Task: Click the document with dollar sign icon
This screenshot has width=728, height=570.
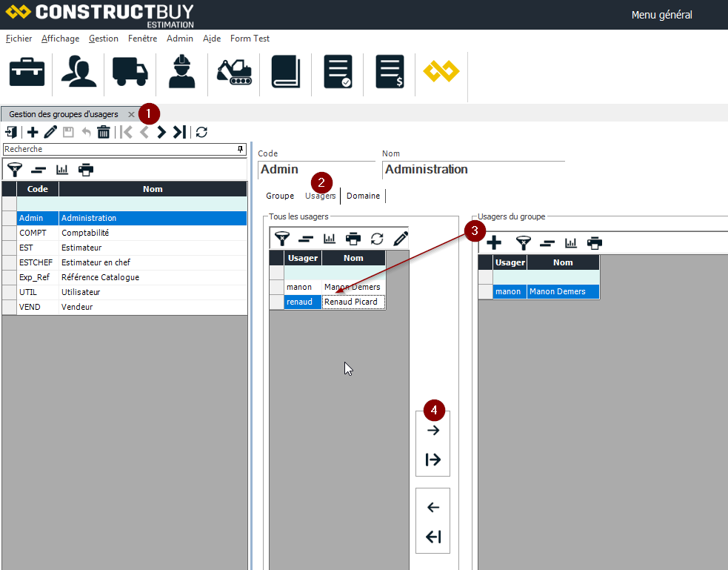Action: [390, 72]
